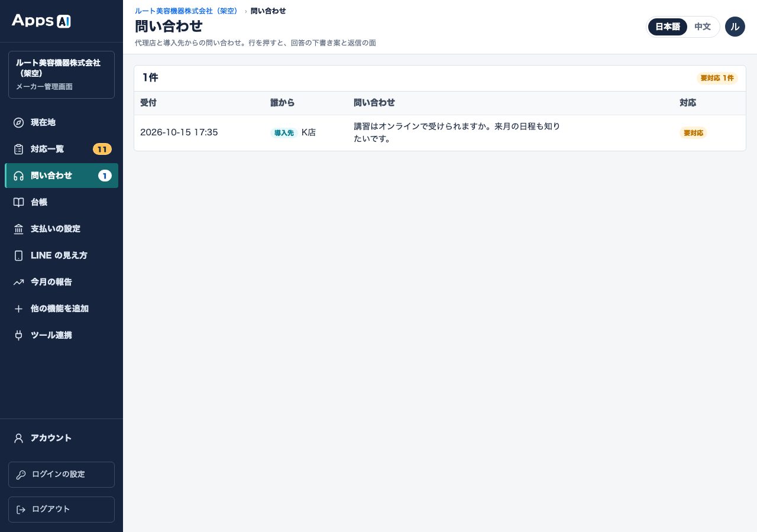The image size is (757, 532).
Task: Open ツール連携 in the sidebar
Action: tap(62, 335)
